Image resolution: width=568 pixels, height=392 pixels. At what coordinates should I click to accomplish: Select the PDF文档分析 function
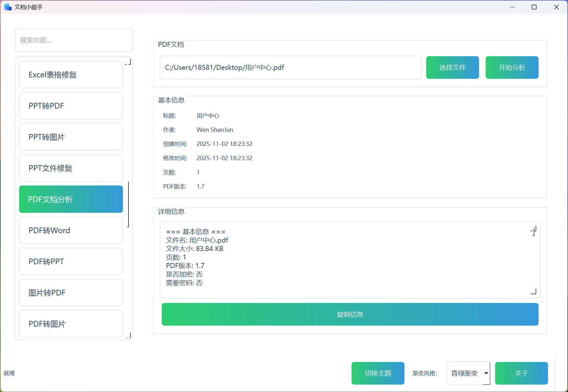[x=71, y=199]
